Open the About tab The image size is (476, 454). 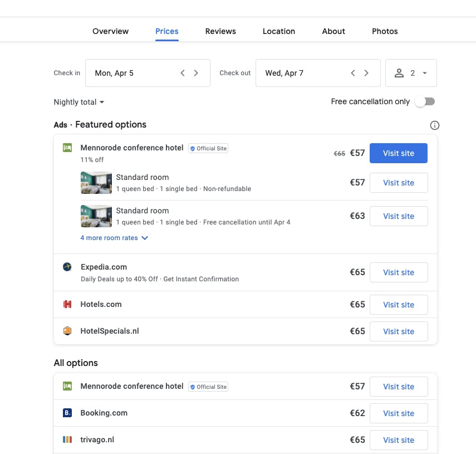(x=333, y=31)
